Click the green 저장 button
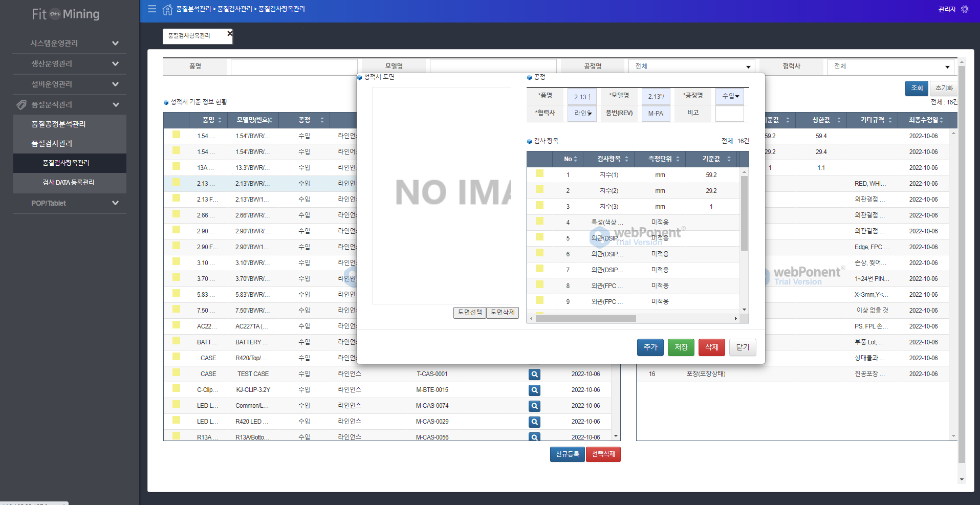Image resolution: width=980 pixels, height=505 pixels. (x=681, y=347)
